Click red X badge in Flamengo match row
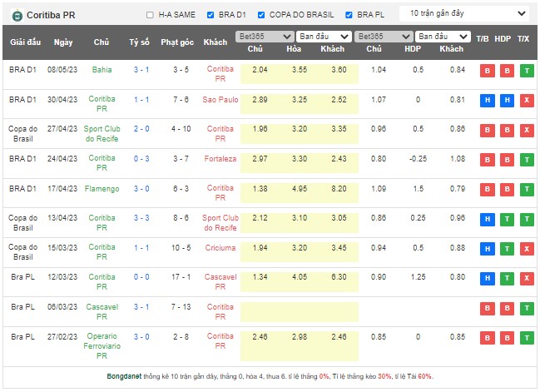540x392 pixels. click(526, 189)
